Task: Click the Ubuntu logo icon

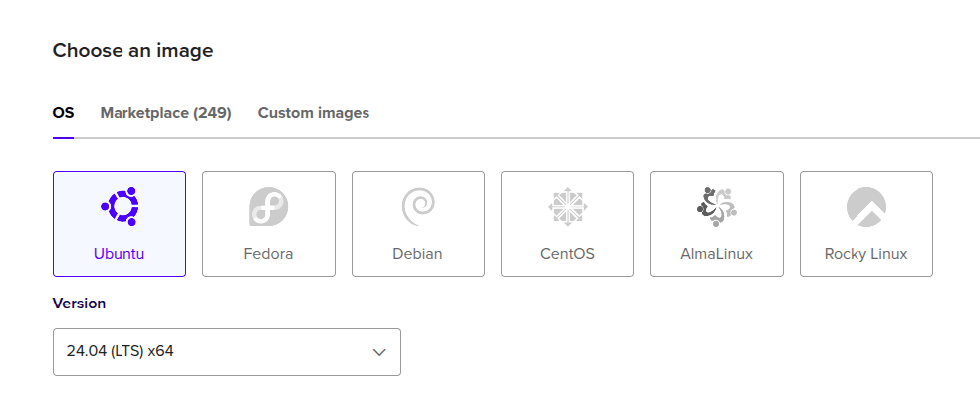Action: 120,206
